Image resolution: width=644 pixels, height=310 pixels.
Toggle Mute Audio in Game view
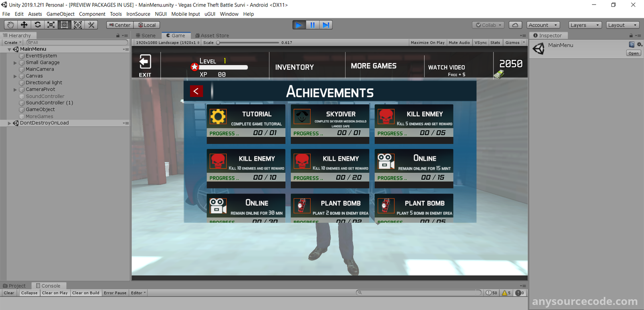tap(459, 43)
